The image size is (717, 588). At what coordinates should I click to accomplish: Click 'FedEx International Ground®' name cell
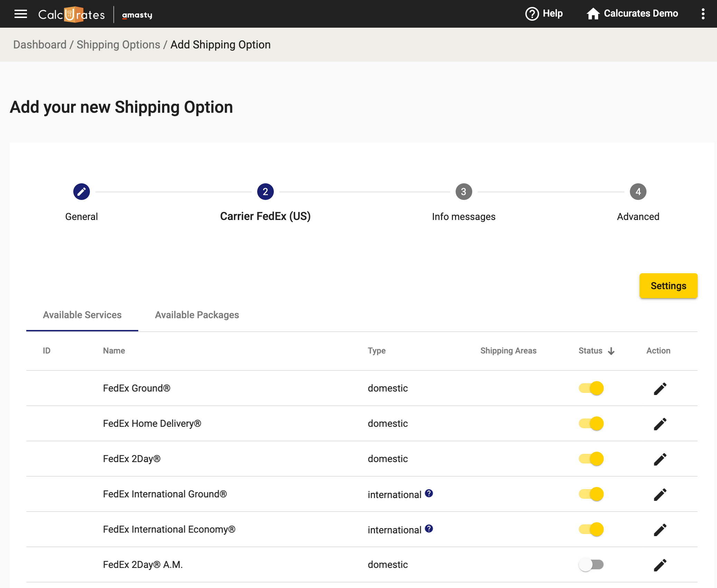[165, 494]
